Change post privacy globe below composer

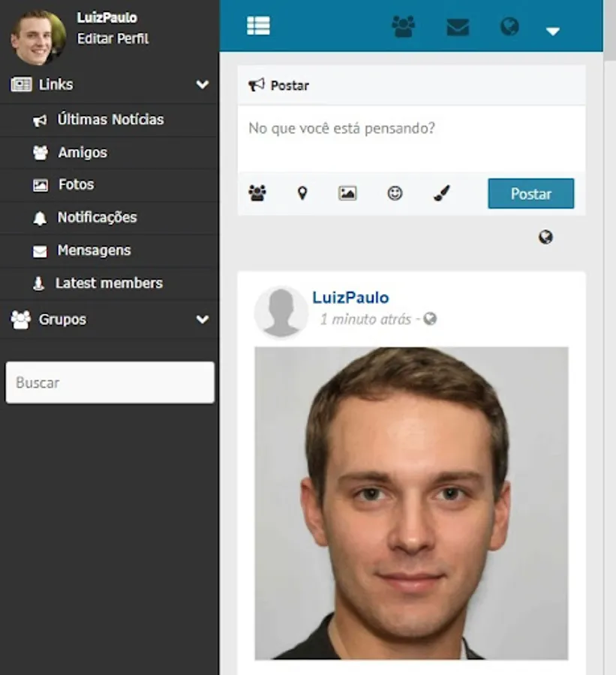(545, 237)
